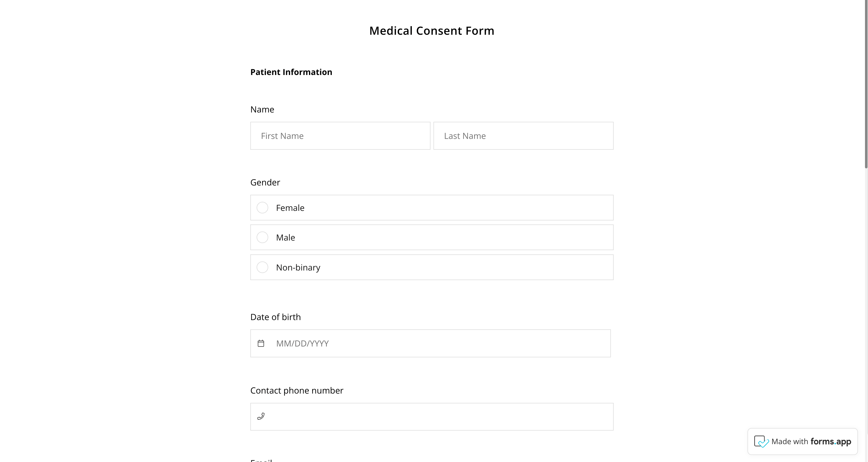Viewport: 868px width, 462px height.
Task: Click the vertical page scrollbar
Action: point(866,84)
